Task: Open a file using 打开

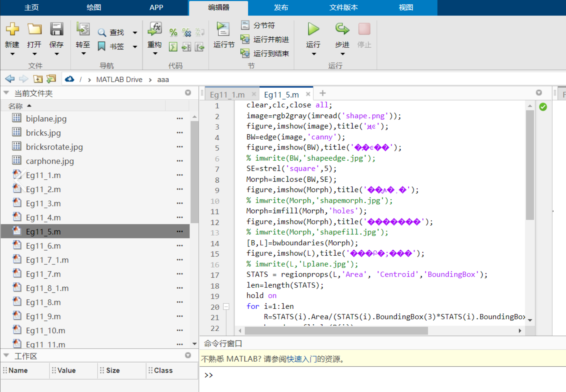Action: point(34,35)
